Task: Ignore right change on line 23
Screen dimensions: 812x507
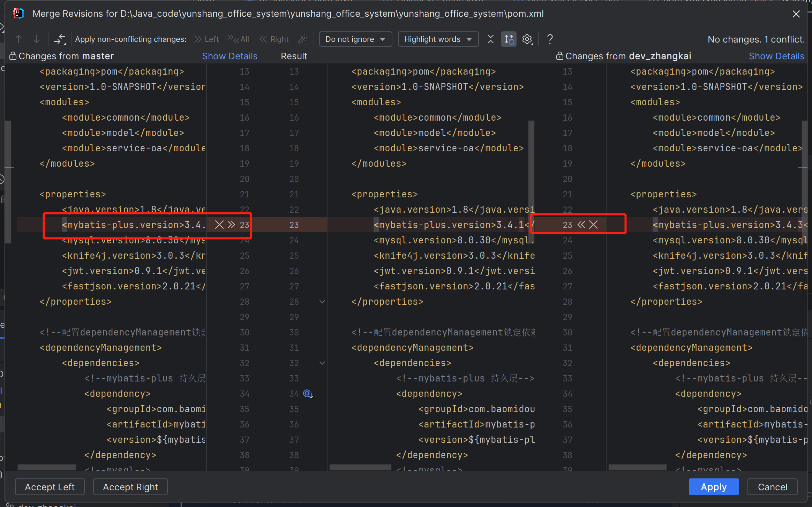Action: point(593,225)
